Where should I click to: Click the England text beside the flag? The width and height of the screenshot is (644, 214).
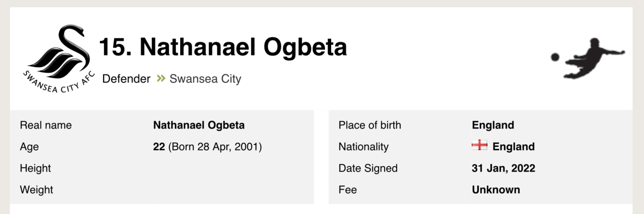tap(513, 147)
